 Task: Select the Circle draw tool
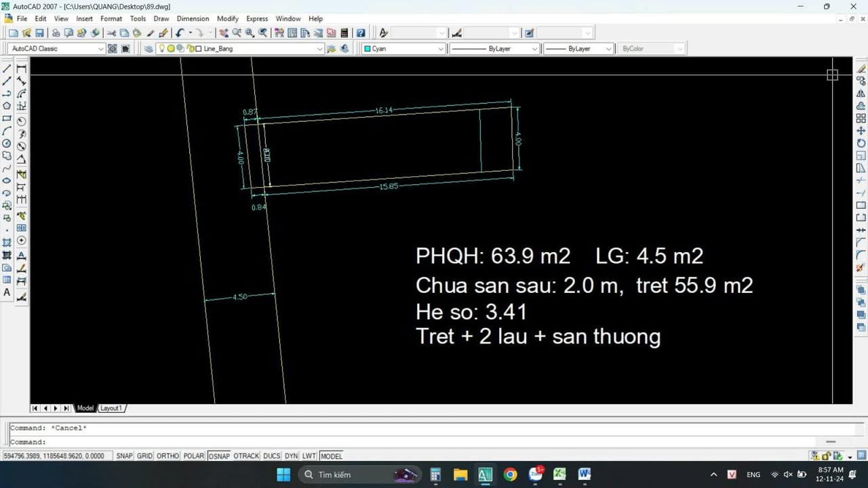7,144
